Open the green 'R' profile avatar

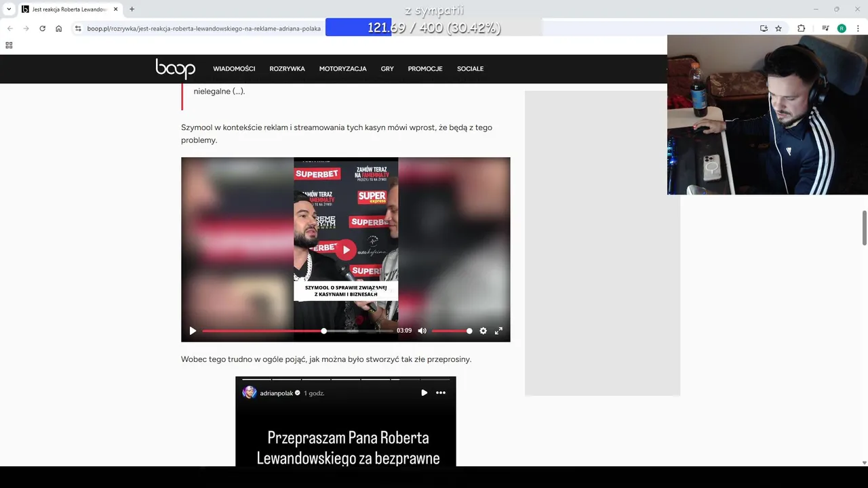(842, 28)
